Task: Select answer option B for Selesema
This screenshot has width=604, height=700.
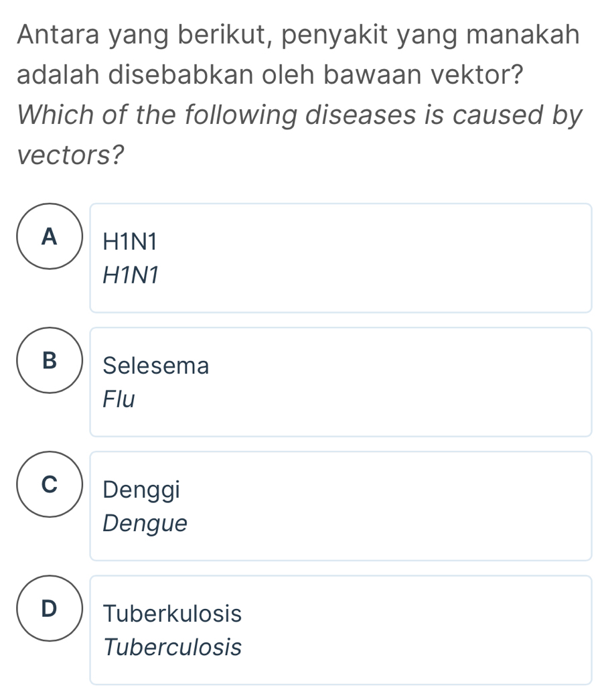Action: pyautogui.click(x=341, y=380)
